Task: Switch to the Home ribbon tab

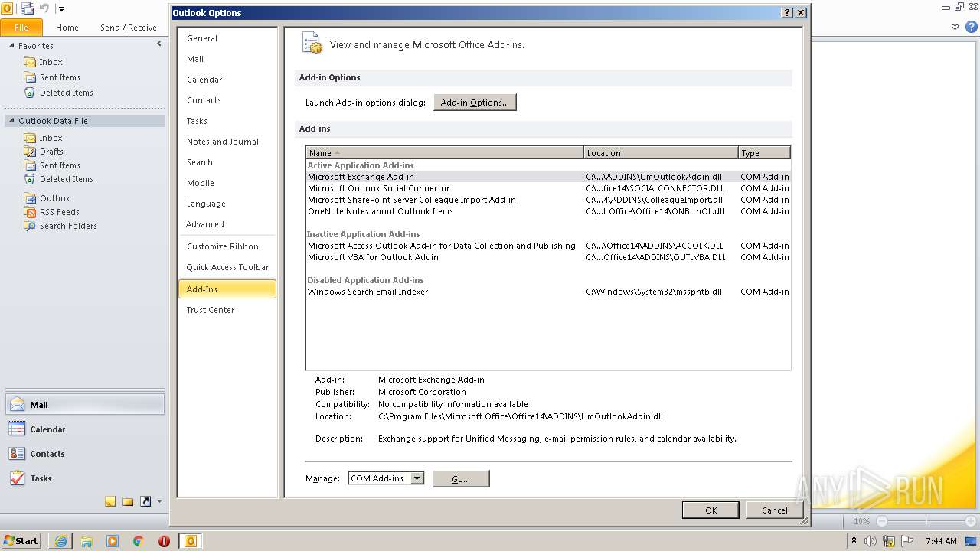Action: click(67, 28)
